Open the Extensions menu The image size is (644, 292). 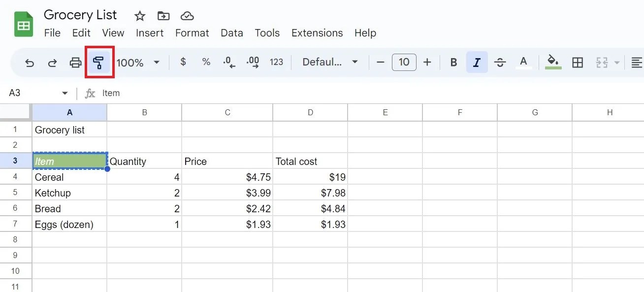click(317, 33)
